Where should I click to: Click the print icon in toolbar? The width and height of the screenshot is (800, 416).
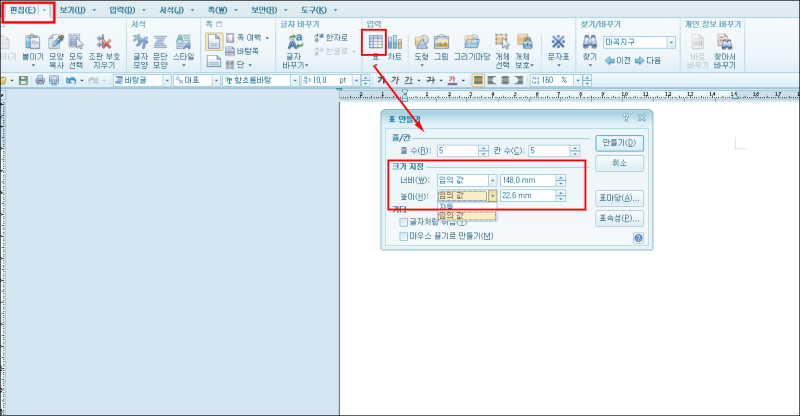pos(40,80)
